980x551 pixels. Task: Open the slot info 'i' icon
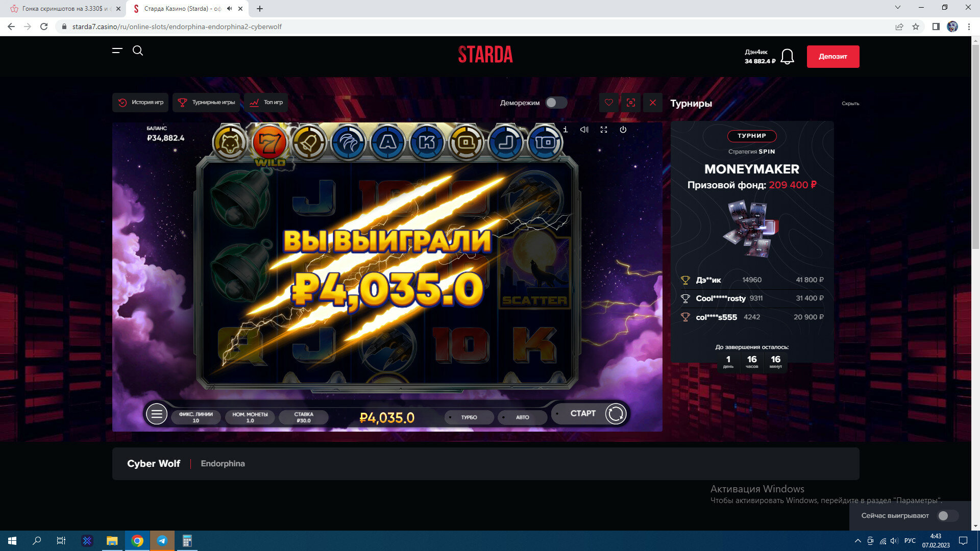point(566,130)
